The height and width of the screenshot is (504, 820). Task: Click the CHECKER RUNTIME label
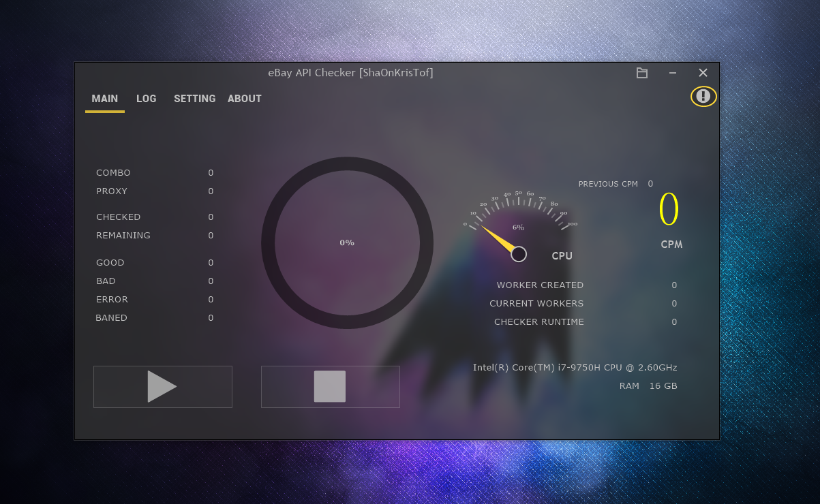[539, 322]
